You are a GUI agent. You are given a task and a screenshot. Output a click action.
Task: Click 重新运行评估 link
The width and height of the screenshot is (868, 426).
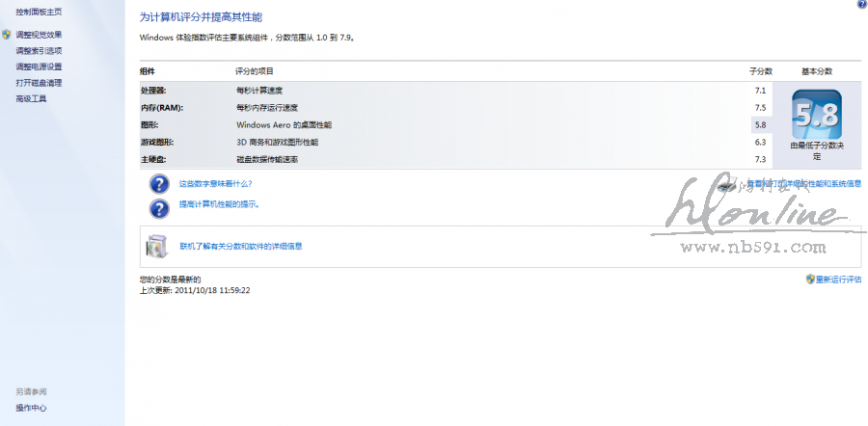[x=839, y=280]
